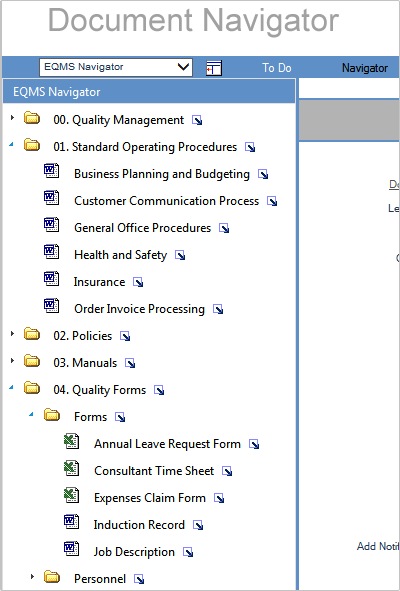Image resolution: width=400 pixels, height=591 pixels.
Task: Switch to the Navigator tab
Action: click(x=365, y=68)
